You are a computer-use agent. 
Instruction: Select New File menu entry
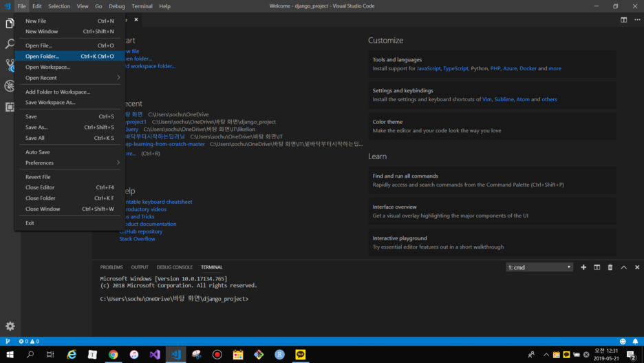pos(68,21)
